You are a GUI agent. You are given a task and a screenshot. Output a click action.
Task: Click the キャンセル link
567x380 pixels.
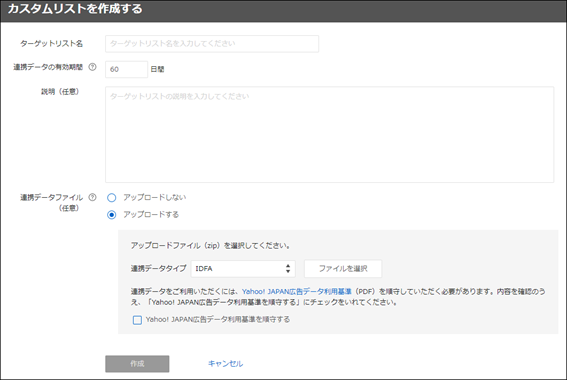(225, 364)
